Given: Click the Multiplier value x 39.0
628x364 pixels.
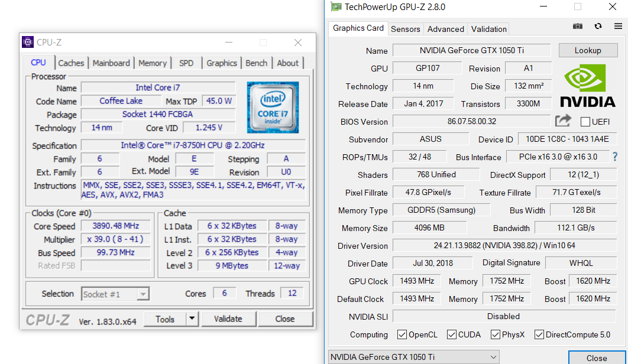Looking at the screenshot, I should 116,239.
